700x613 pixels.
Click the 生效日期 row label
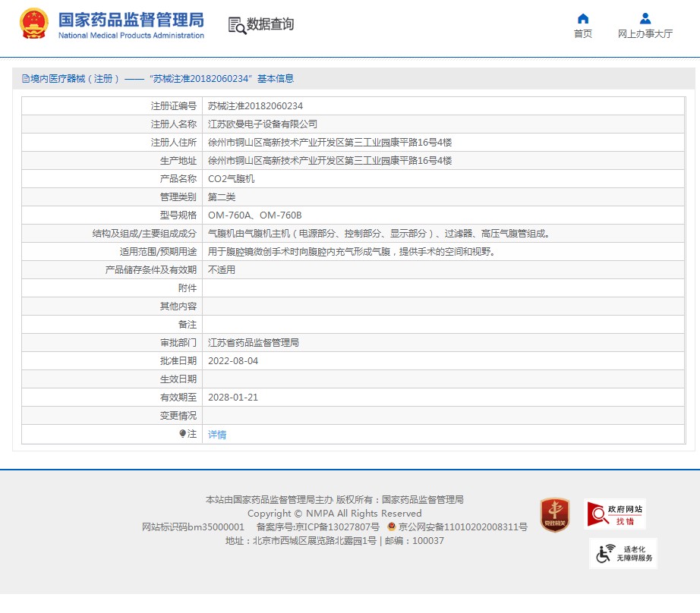[x=178, y=379]
